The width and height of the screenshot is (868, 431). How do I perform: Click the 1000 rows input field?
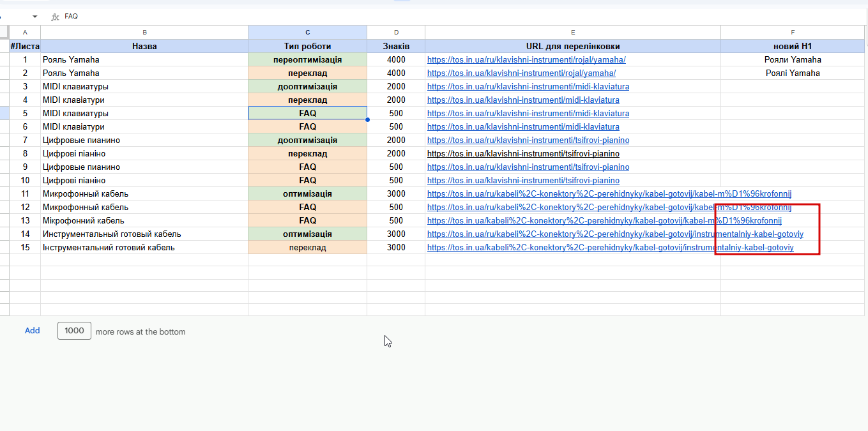74,331
